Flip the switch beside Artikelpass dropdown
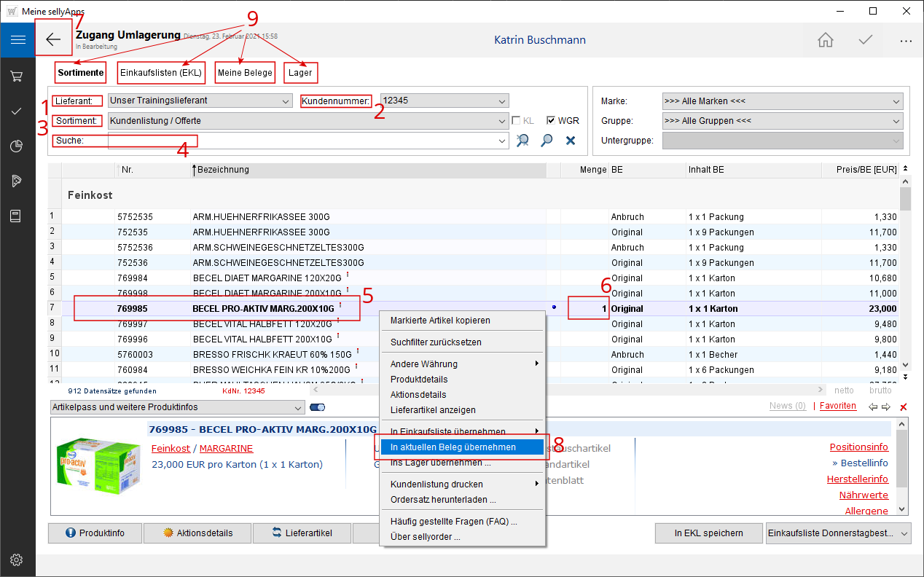 tap(318, 407)
